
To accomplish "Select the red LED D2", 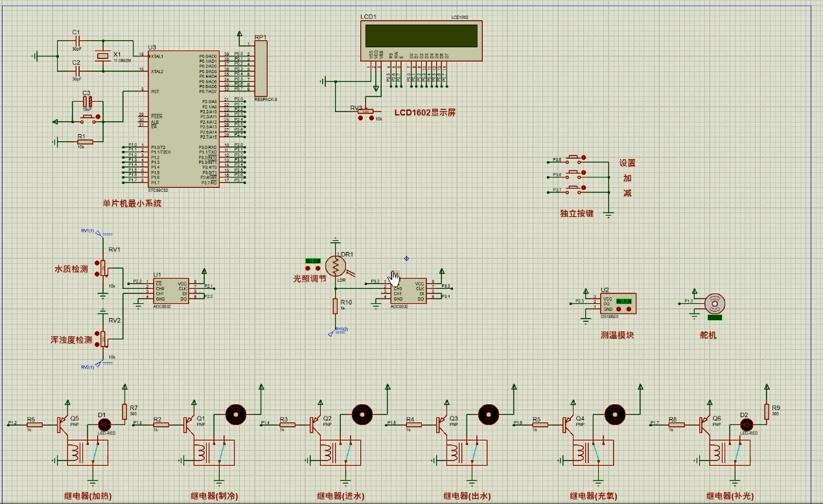I will pyautogui.click(x=745, y=424).
